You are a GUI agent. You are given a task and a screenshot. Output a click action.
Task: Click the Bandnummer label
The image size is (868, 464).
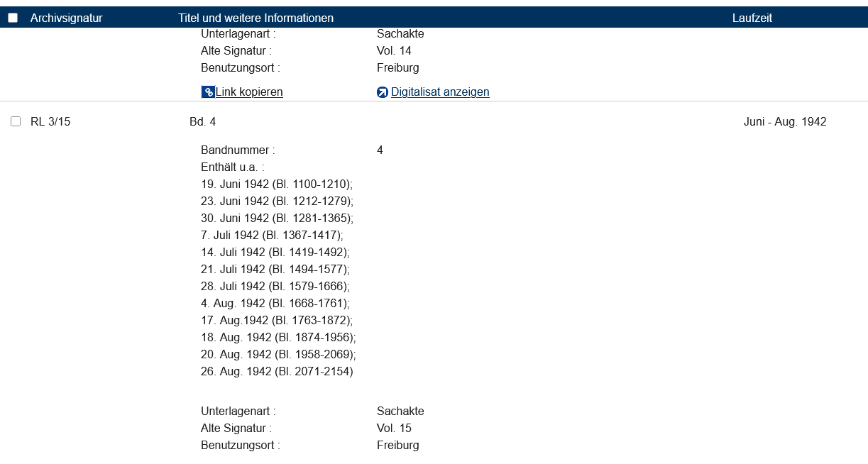[x=237, y=150]
